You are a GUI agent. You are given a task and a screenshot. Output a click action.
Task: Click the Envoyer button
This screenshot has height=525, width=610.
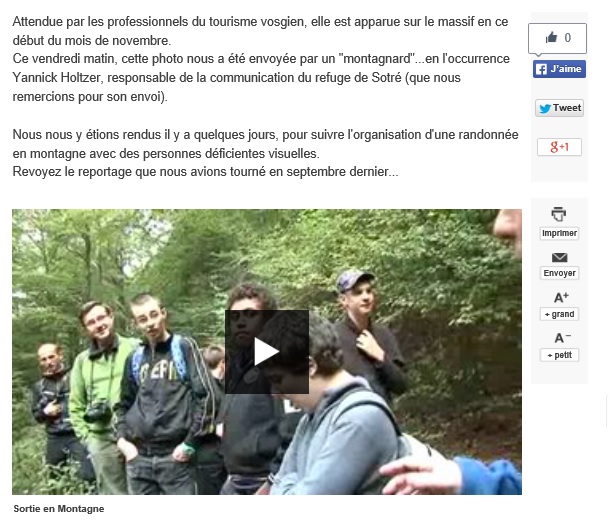click(559, 273)
